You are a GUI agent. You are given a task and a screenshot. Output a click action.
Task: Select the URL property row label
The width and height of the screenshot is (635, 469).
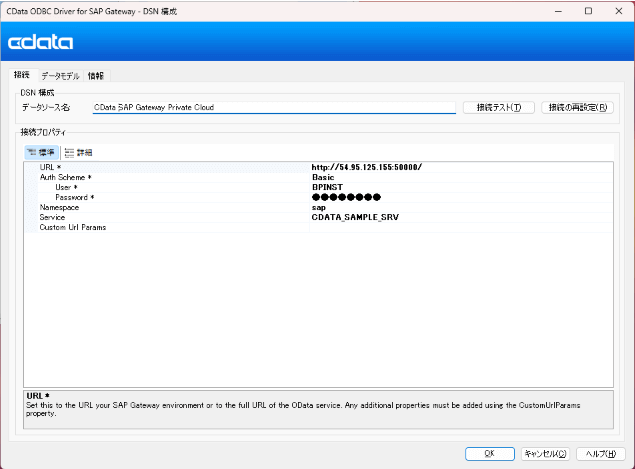coord(50,167)
